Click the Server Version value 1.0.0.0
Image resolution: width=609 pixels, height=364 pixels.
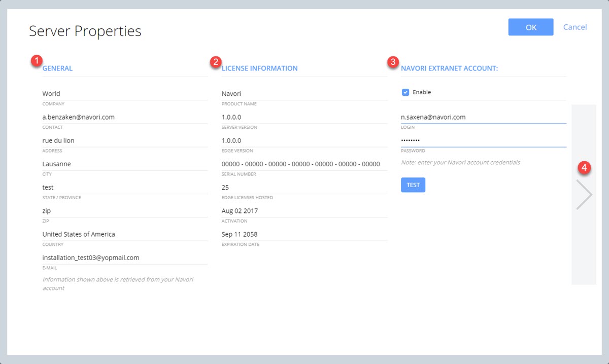(231, 117)
